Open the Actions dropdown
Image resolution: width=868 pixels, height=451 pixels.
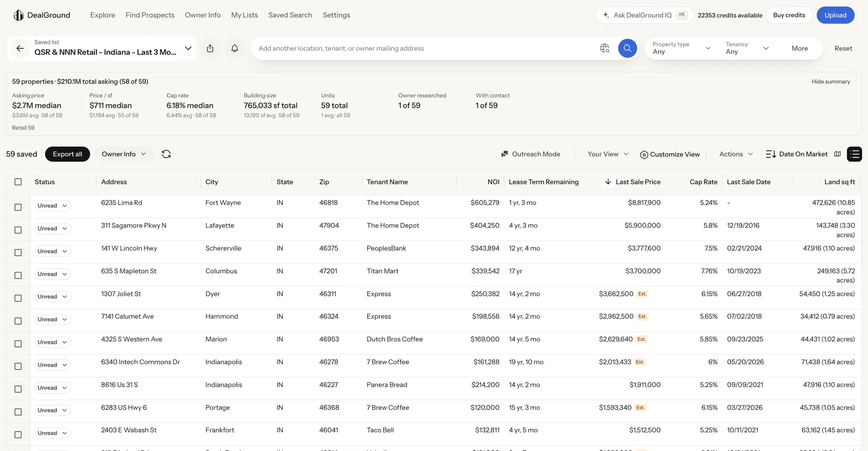tap(736, 154)
